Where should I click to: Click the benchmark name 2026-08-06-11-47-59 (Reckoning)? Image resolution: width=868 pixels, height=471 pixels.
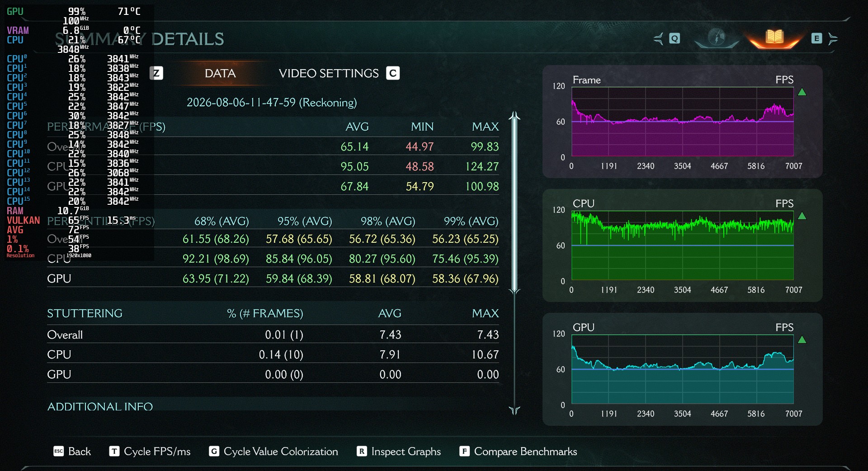coord(272,103)
